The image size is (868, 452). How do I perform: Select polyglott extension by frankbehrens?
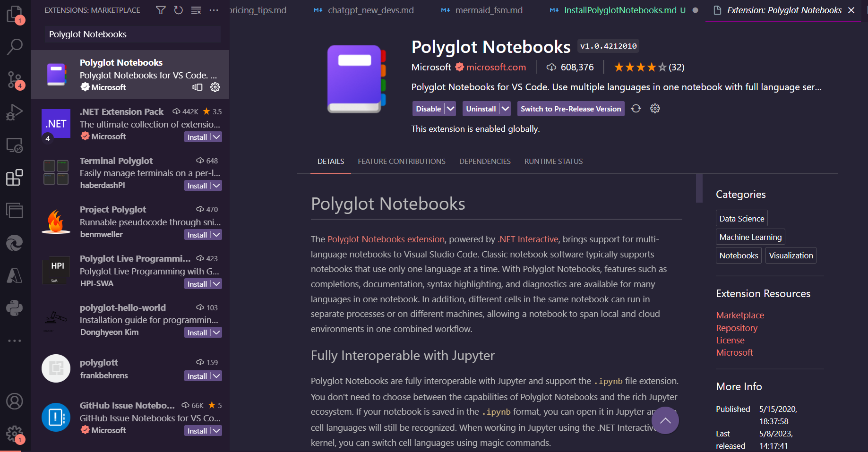130,368
